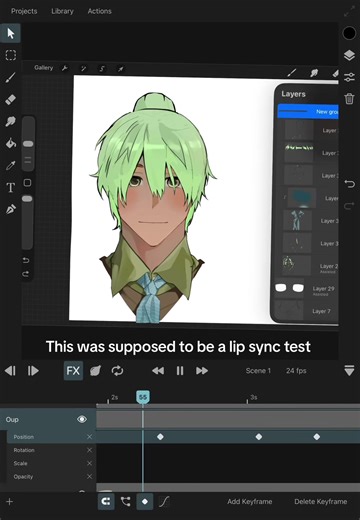The height and width of the screenshot is (520, 360).
Task: Click the trash can delete icon
Action: (349, 99)
